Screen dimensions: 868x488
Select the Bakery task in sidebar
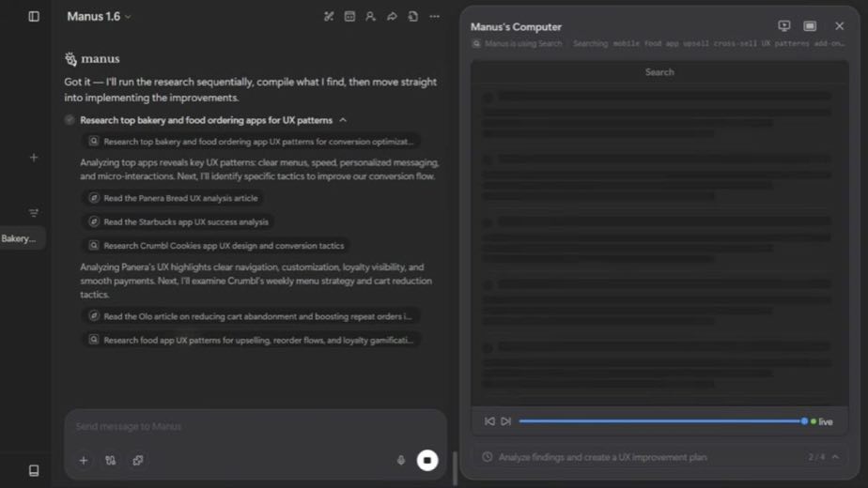23,238
